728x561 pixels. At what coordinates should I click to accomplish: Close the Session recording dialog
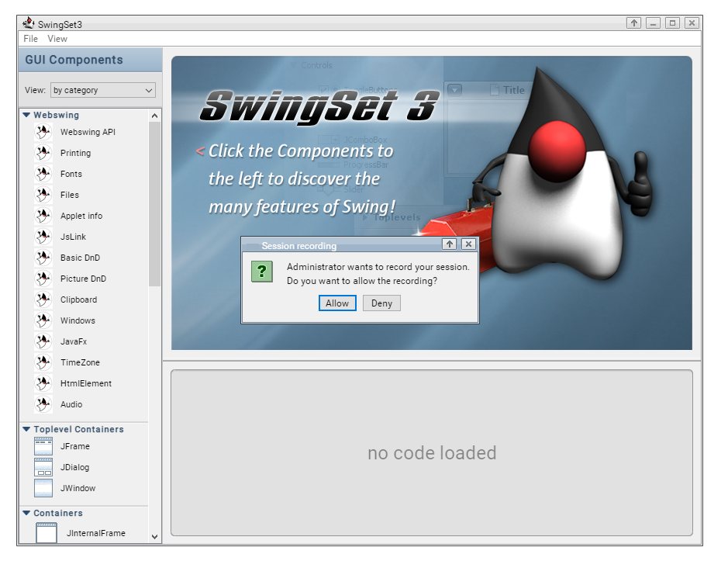tap(468, 244)
